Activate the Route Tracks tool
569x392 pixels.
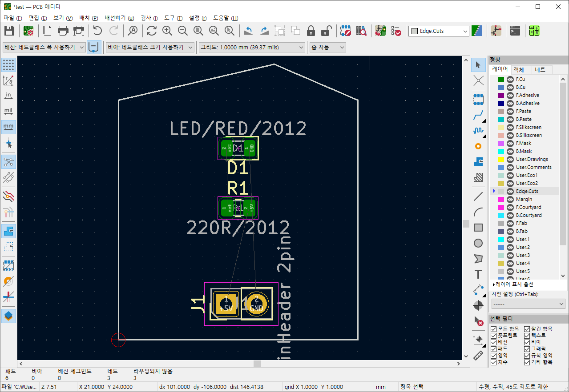pyautogui.click(x=478, y=116)
